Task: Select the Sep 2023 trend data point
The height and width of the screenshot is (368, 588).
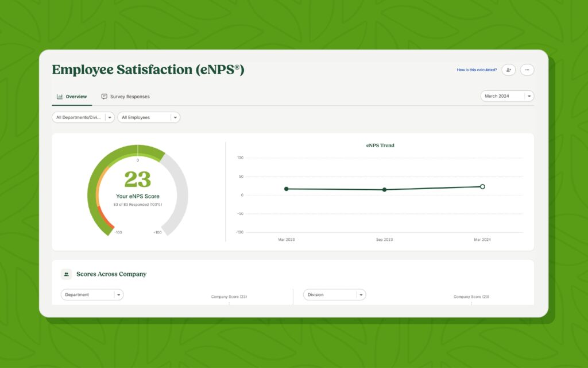Action: click(384, 190)
